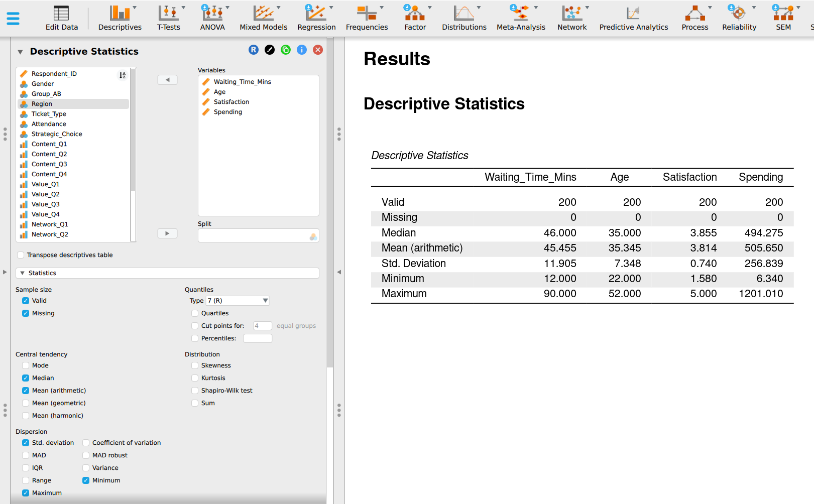This screenshot has height=504, width=814.
Task: Click the variable list scrollbar
Action: 133,131
